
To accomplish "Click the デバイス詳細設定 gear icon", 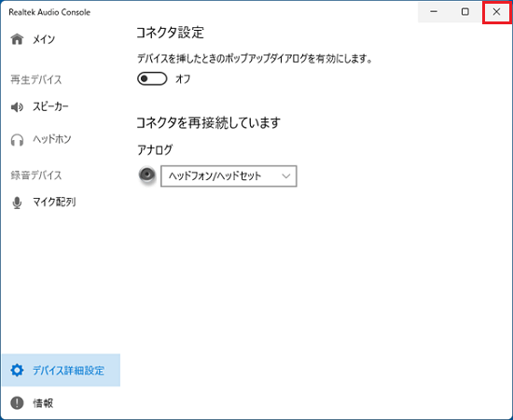I will [x=17, y=371].
